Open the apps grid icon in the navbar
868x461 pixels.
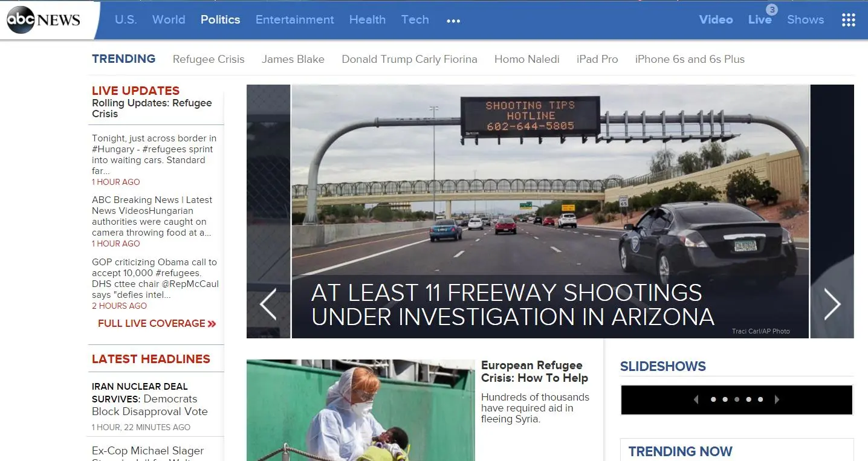[847, 19]
